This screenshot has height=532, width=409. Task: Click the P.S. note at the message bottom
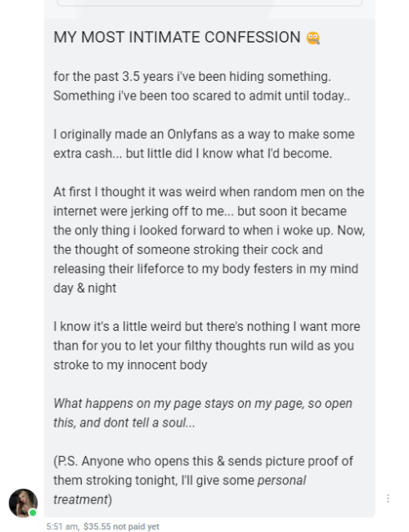point(203,480)
